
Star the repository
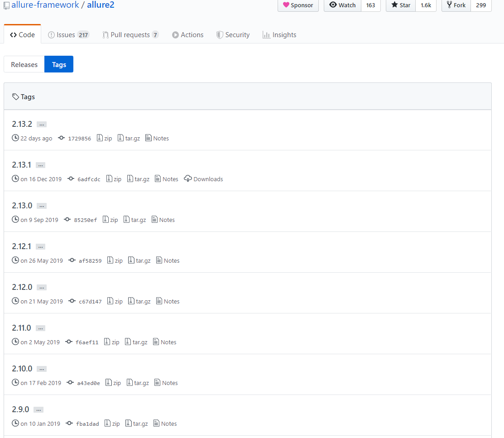pyautogui.click(x=401, y=5)
